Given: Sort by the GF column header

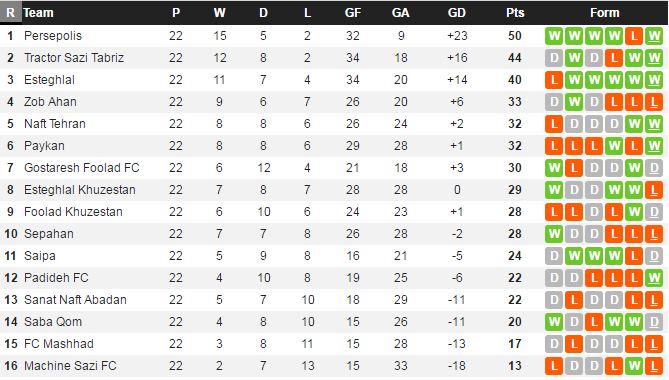Looking at the screenshot, I should pos(353,13).
